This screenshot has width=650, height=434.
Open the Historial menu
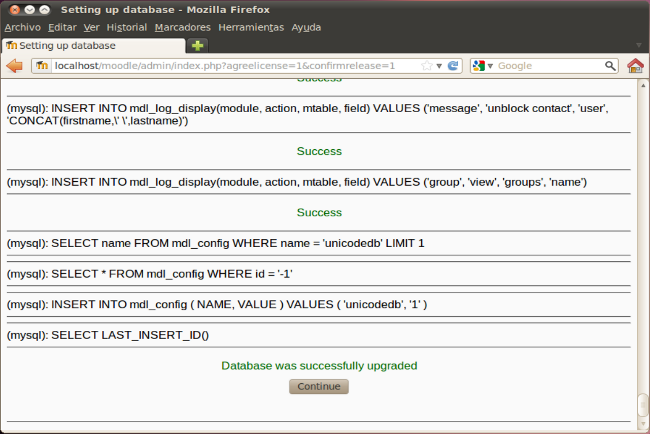(126, 27)
